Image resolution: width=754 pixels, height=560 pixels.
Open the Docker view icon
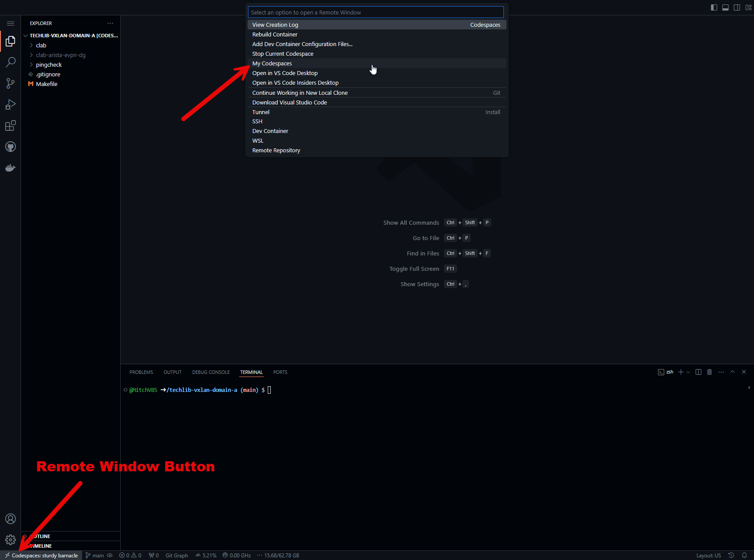(11, 168)
